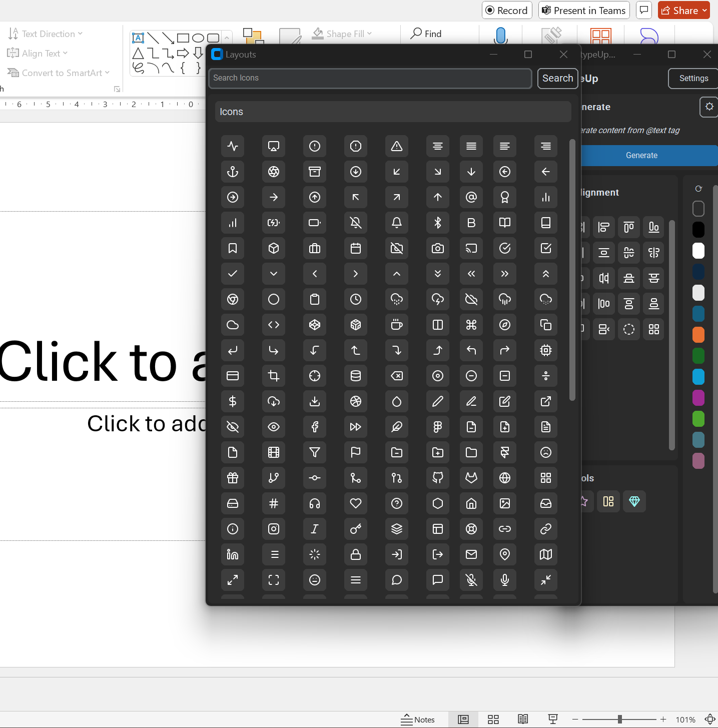
Task: Select the orange color swatch
Action: point(698,335)
